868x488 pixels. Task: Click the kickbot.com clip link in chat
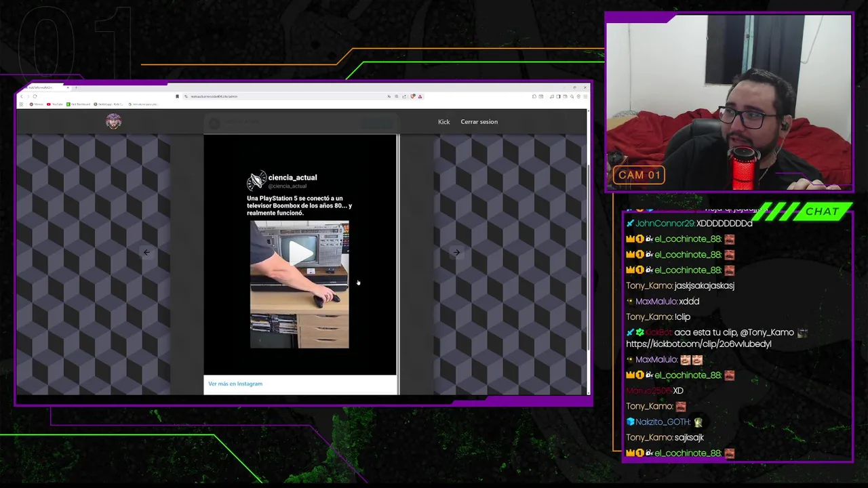click(x=698, y=344)
